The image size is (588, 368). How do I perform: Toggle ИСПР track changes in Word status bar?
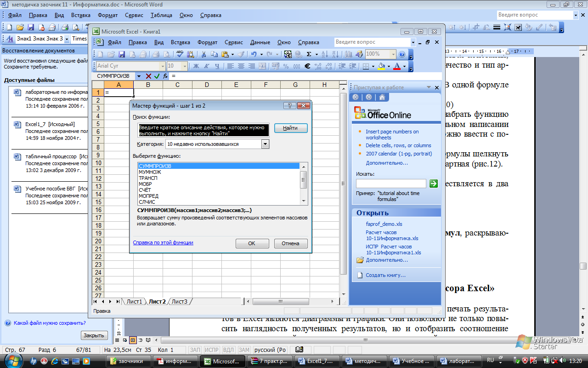[212, 350]
